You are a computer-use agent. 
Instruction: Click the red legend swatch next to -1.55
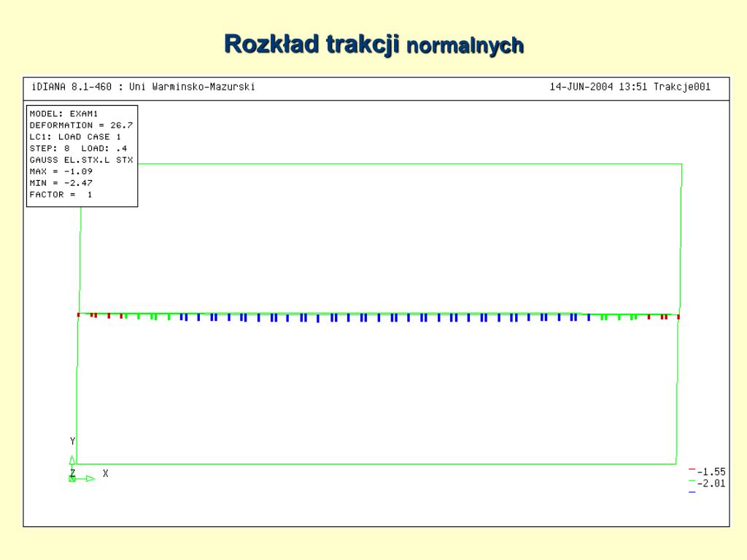(692, 470)
